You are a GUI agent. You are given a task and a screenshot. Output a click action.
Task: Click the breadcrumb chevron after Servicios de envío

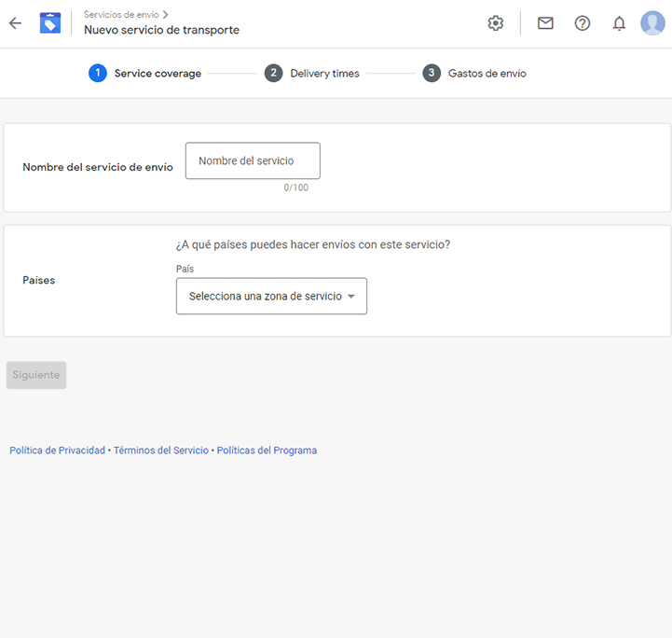pos(165,15)
